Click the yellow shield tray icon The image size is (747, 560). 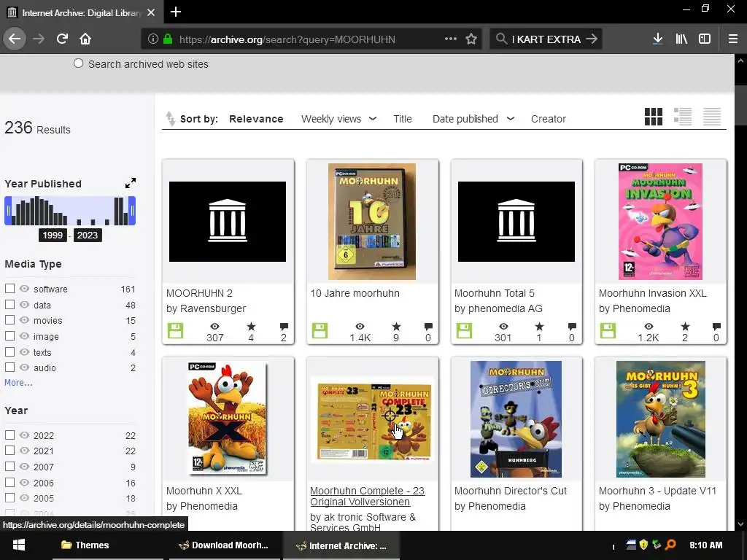tap(643, 544)
